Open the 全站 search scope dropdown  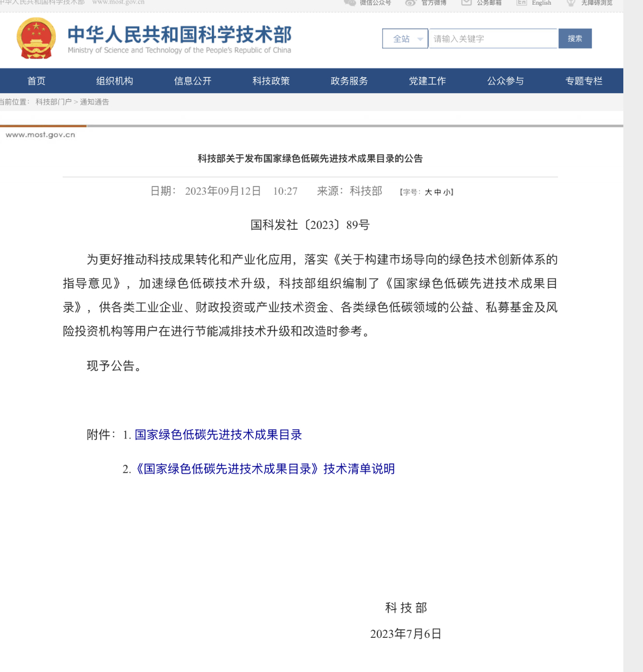405,39
